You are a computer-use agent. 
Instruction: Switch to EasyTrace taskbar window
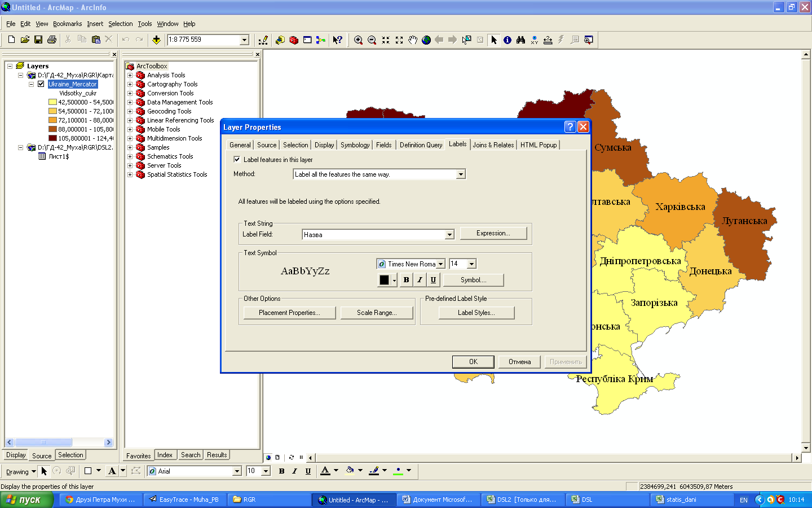(x=184, y=500)
